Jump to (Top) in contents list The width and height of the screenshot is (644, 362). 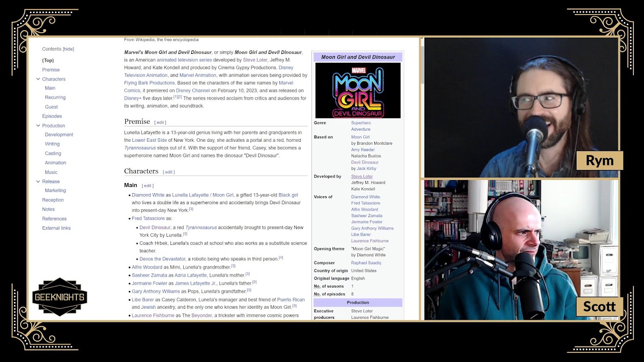pos(48,60)
